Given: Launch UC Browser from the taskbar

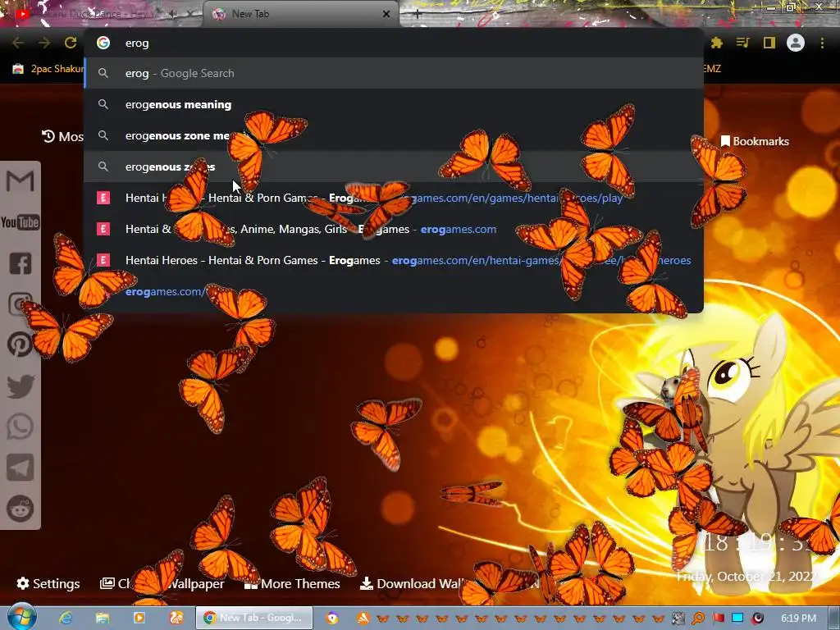Looking at the screenshot, I should point(176,618).
